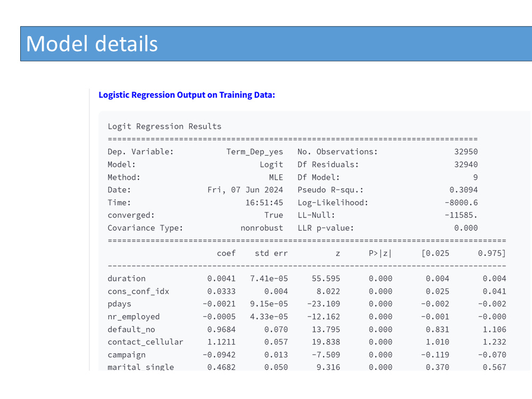532x399 pixels.
Task: Click the 'P>|z|' column header
Action: coord(380,253)
